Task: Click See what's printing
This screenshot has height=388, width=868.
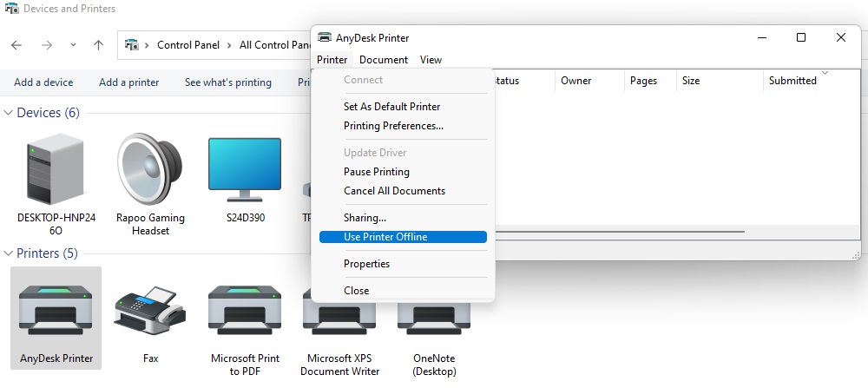Action: (x=228, y=82)
